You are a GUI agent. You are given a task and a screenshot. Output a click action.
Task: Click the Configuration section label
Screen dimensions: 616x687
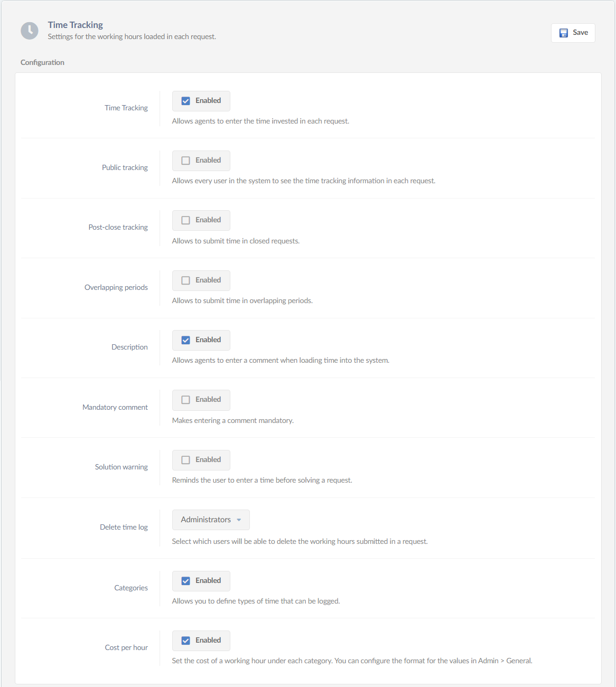(42, 62)
